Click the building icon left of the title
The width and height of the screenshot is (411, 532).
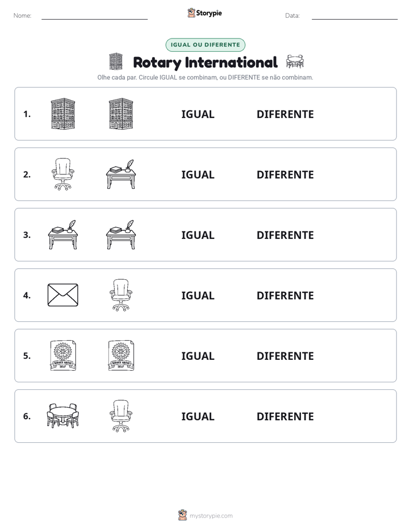(116, 62)
